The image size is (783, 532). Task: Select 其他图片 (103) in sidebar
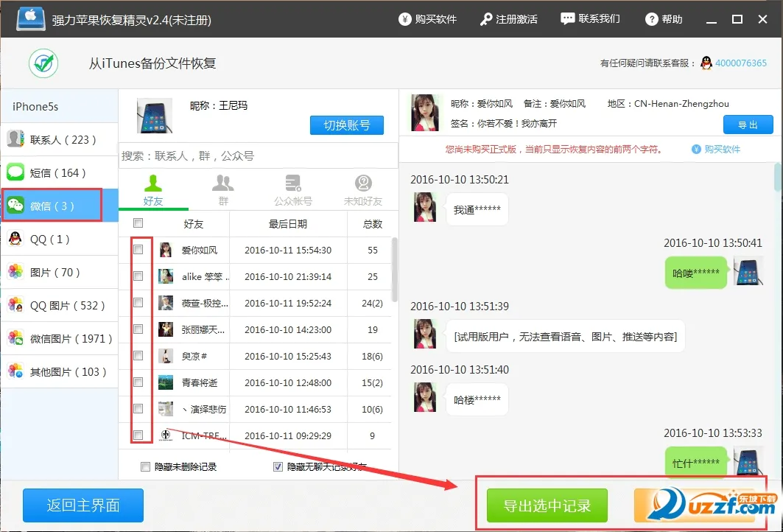(x=60, y=371)
